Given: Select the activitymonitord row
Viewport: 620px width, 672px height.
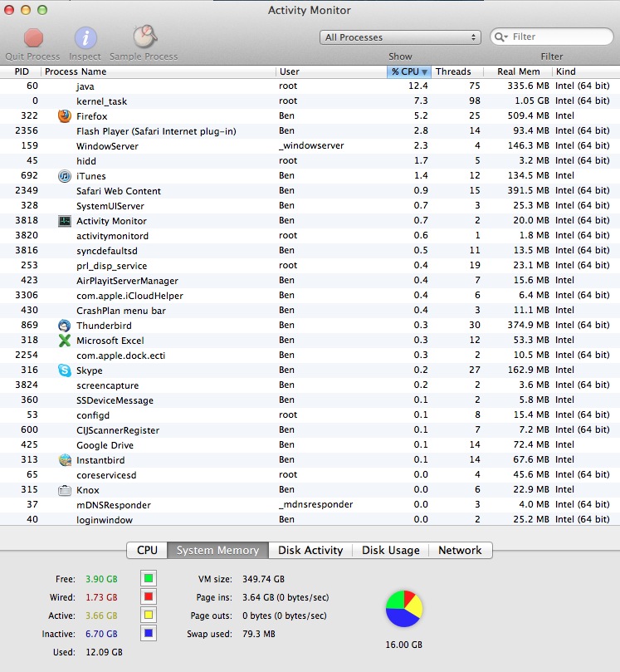Looking at the screenshot, I should (x=310, y=236).
